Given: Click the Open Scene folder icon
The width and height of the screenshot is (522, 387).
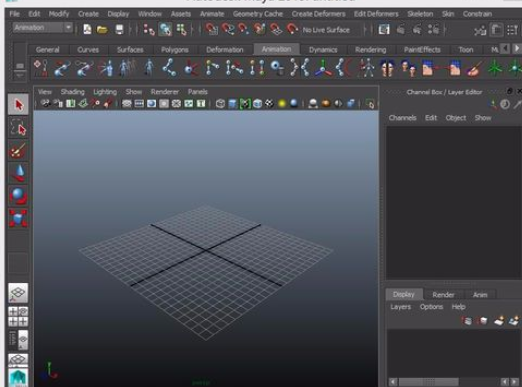Looking at the screenshot, I should [102, 30].
